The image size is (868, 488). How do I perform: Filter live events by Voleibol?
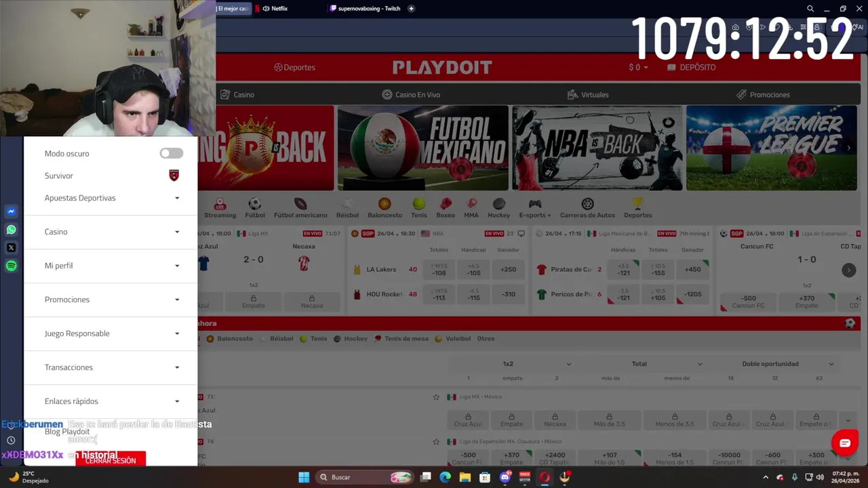point(452,339)
